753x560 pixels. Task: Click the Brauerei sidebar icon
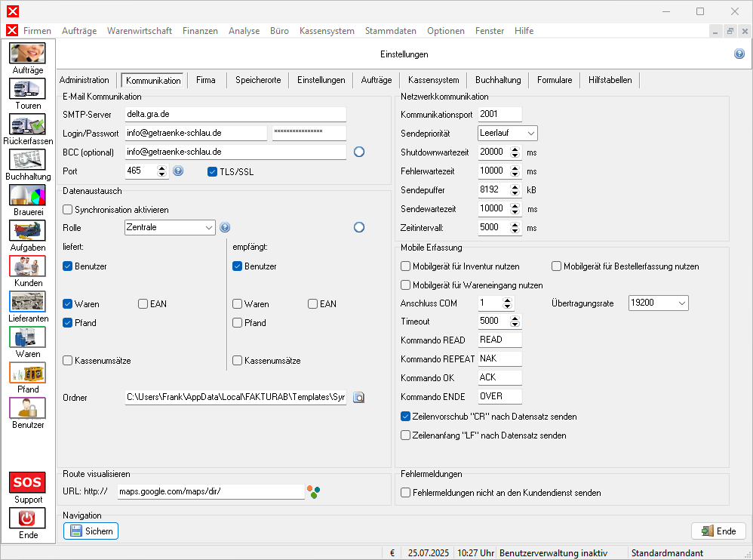coord(27,195)
